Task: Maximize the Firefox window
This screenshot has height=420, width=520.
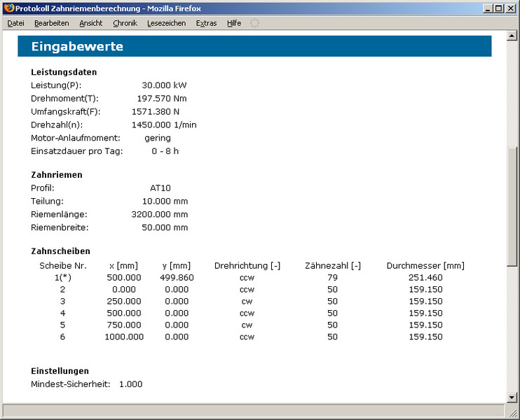Action: tap(498, 8)
